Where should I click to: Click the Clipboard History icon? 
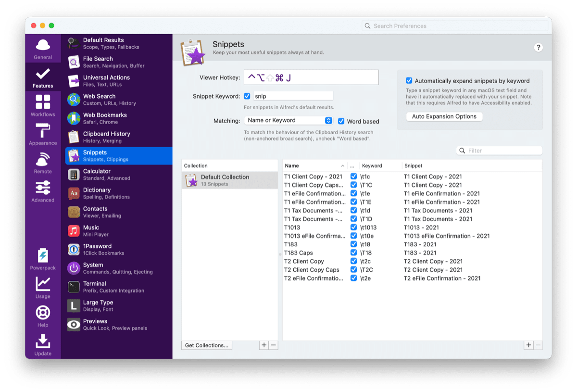74,137
